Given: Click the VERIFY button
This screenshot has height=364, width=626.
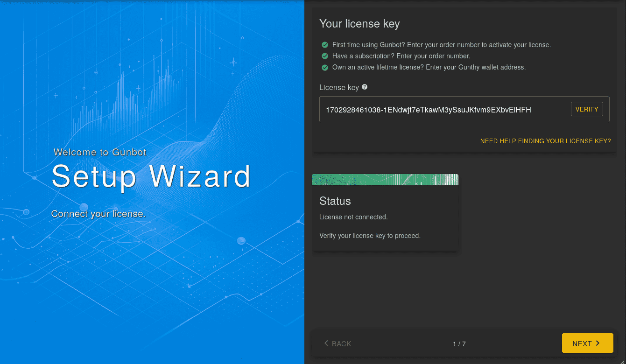Looking at the screenshot, I should pos(587,109).
